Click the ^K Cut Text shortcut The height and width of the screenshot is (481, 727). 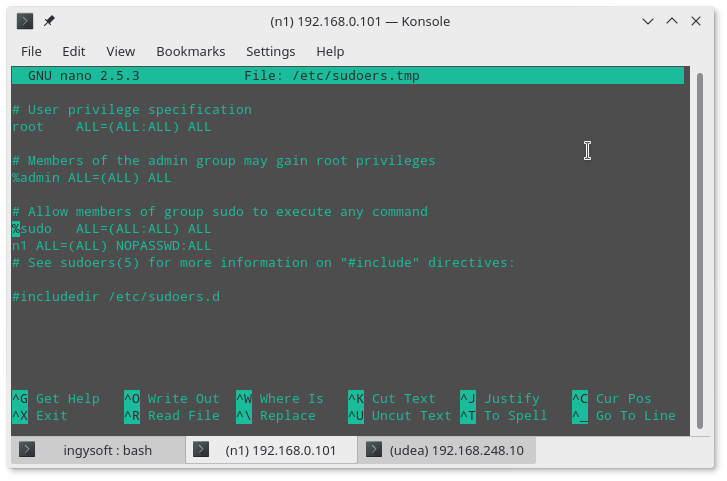pyautogui.click(x=392, y=399)
